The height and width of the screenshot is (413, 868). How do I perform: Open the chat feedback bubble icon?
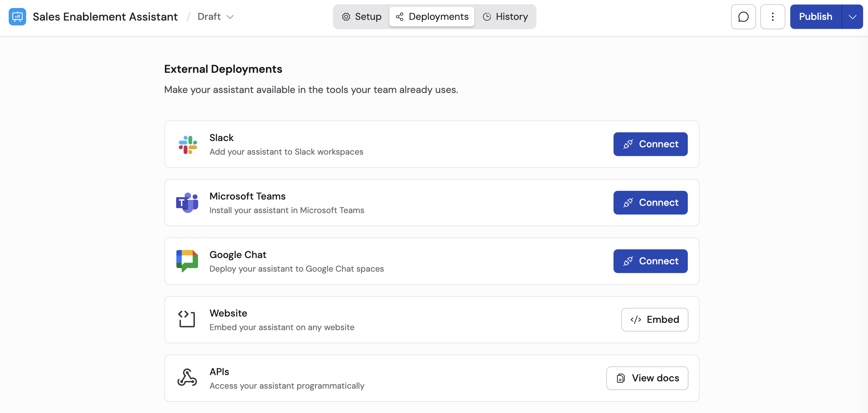point(743,16)
